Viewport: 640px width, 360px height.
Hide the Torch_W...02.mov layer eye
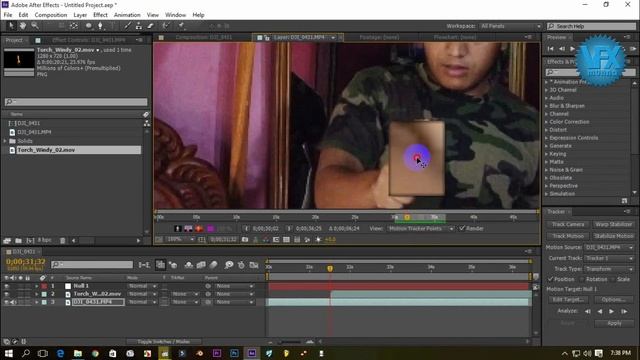(x=7, y=294)
